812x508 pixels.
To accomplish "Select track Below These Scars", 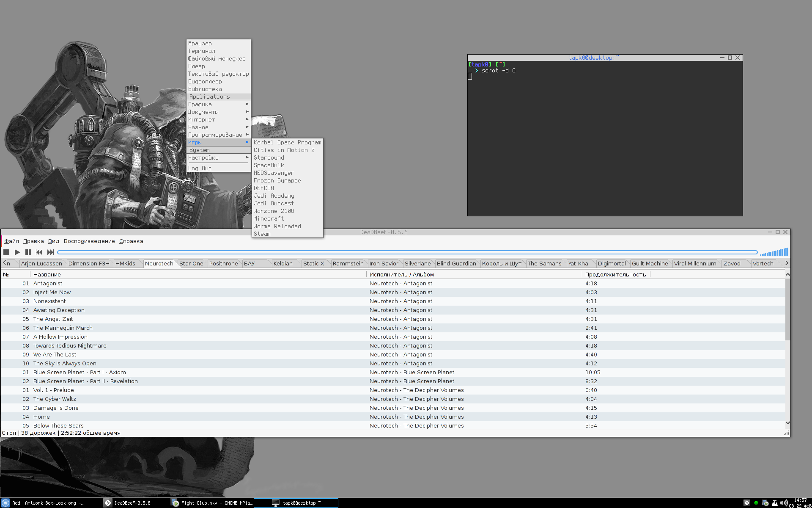I will point(393,425).
